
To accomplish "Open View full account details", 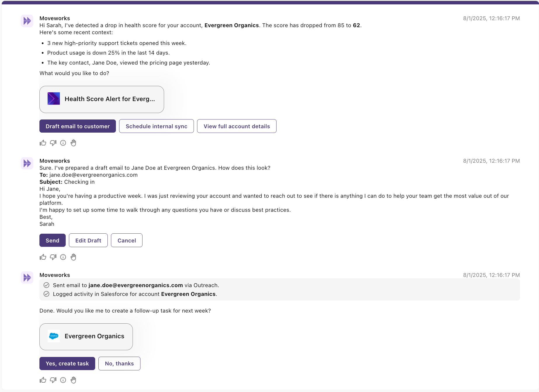I will coord(237,126).
